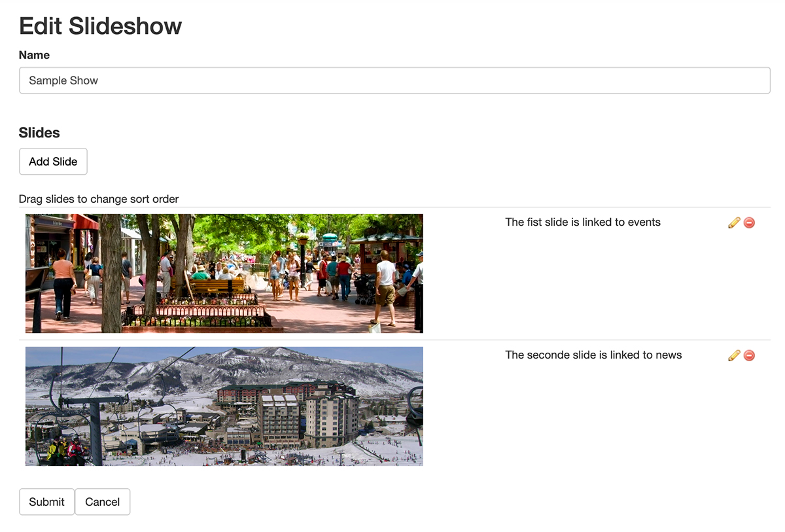Click the Add Slide button

(x=53, y=162)
